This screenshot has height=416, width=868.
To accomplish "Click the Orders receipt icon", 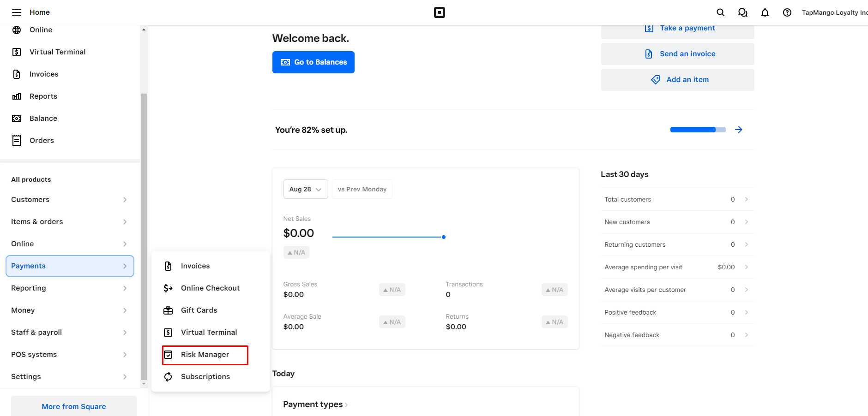I will point(17,141).
